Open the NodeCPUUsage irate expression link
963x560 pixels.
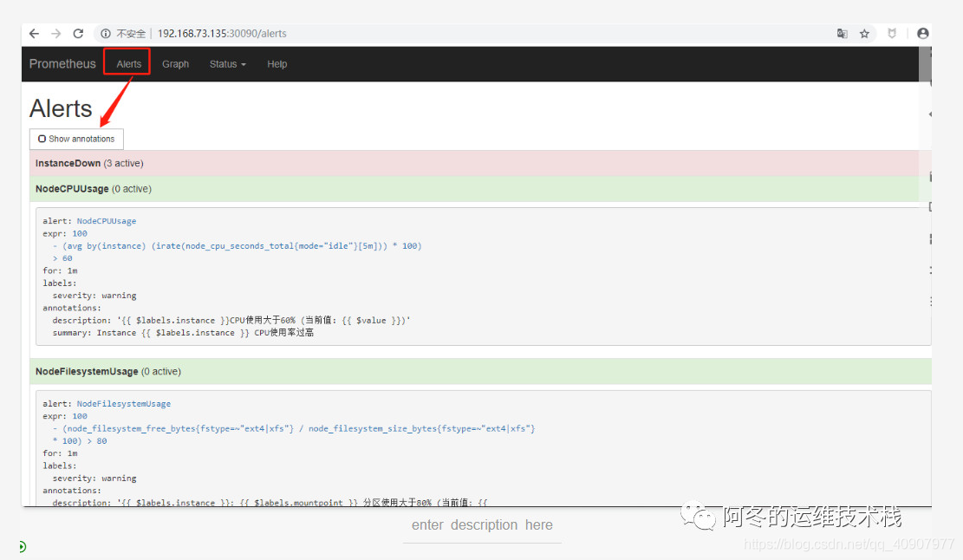pyautogui.click(x=237, y=246)
